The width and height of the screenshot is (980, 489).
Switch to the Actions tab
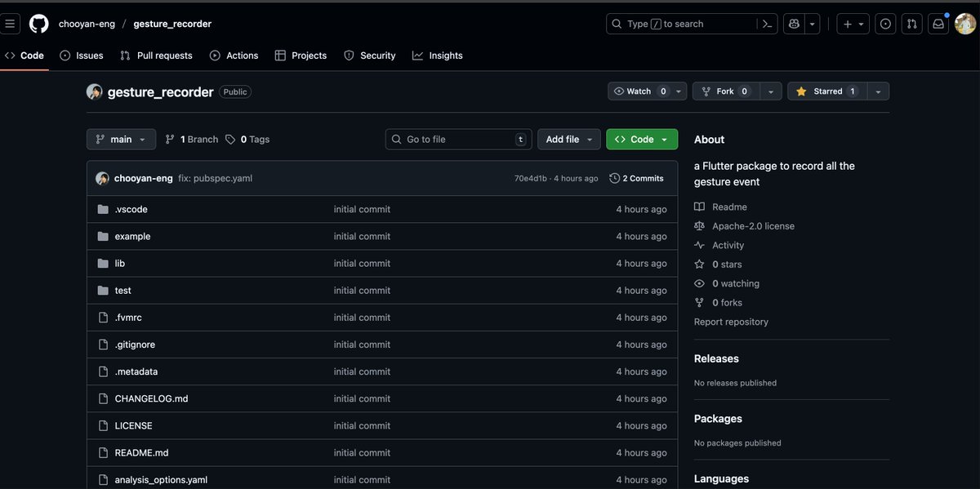[x=234, y=56]
